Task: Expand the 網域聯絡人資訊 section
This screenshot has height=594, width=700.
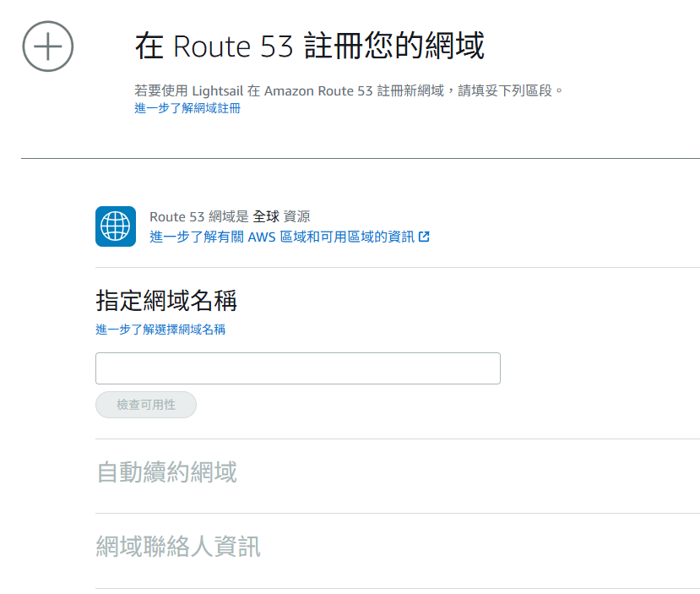Action: [178, 546]
